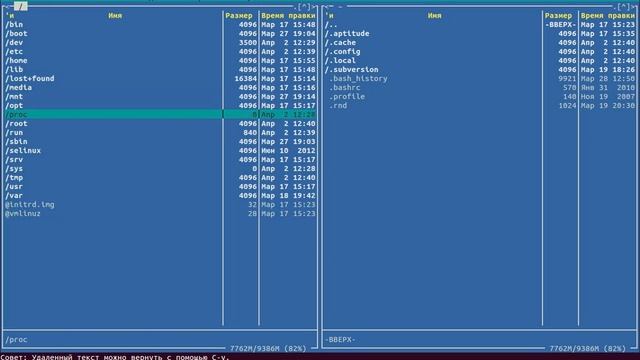The image size is (640, 360).
Task: Select the /lost+found directory row
Action: point(160,78)
